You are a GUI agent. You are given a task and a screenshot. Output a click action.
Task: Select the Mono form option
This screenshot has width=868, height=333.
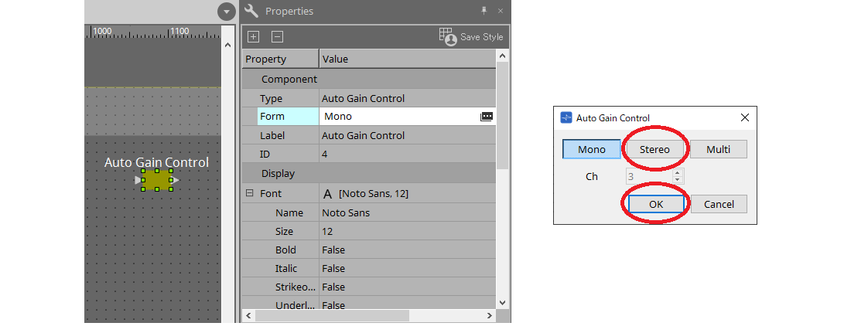[x=592, y=149]
